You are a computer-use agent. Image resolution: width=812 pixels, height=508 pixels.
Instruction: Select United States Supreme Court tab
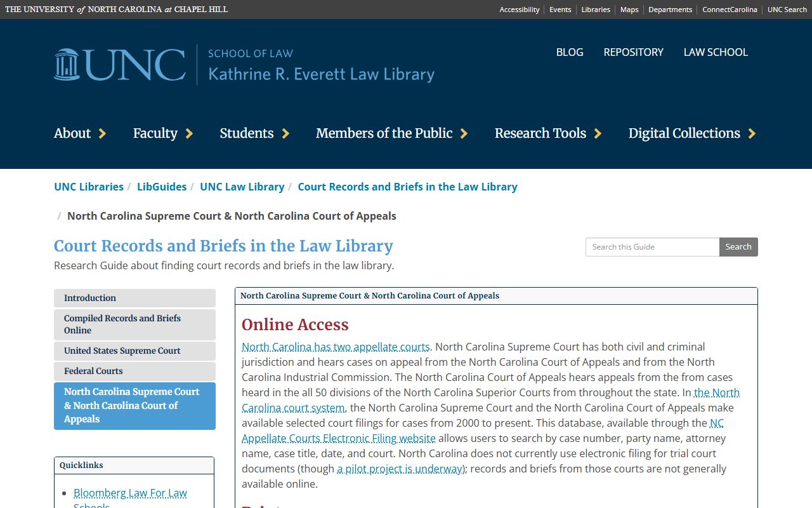(134, 351)
